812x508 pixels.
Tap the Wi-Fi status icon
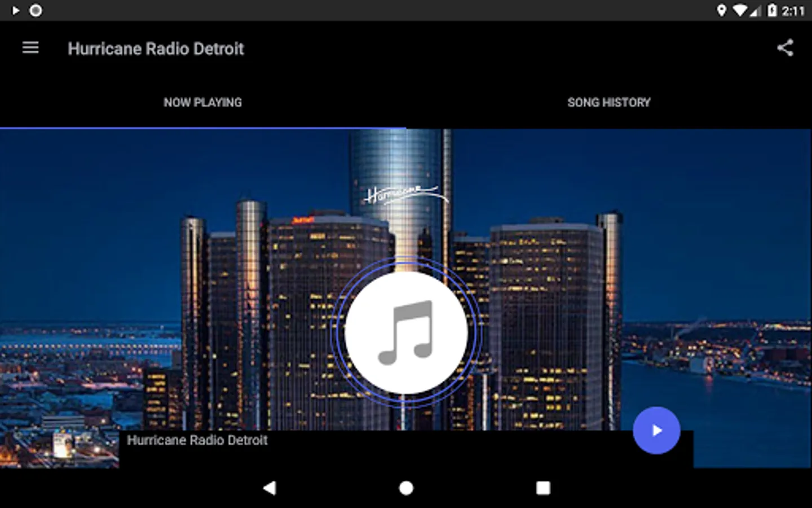(x=740, y=10)
